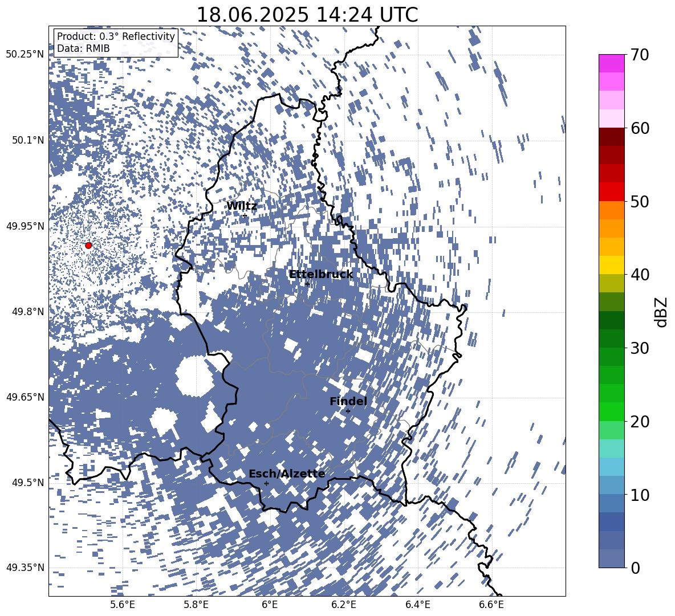
Task: Click the 'Data: RMIB' text
Action: pyautogui.click(x=83, y=48)
